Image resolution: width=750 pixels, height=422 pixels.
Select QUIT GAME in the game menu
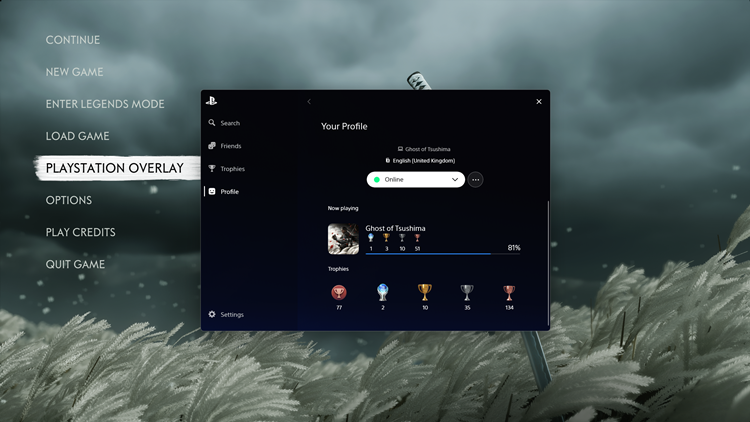point(75,265)
